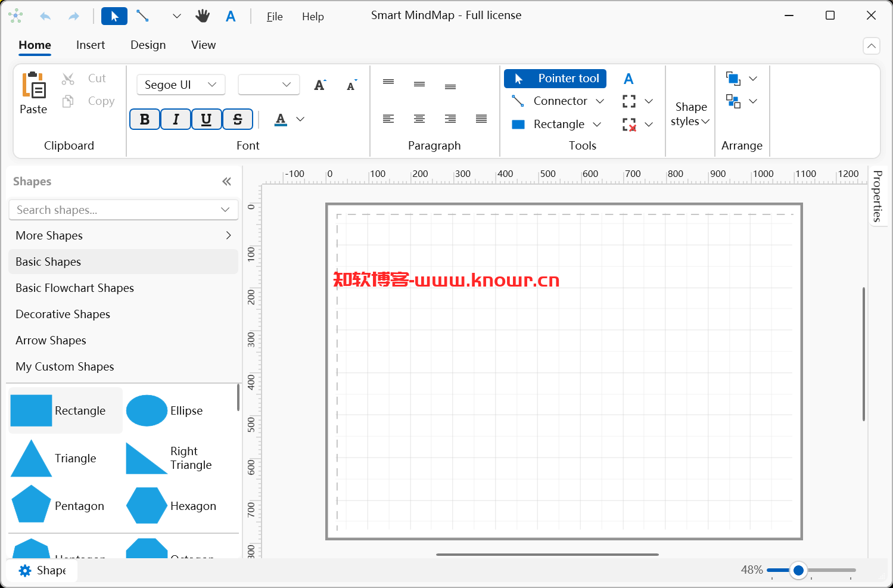Screen dimensions: 893x588
Task: Pick the Hexagon shape thumbnail
Action: click(x=147, y=506)
